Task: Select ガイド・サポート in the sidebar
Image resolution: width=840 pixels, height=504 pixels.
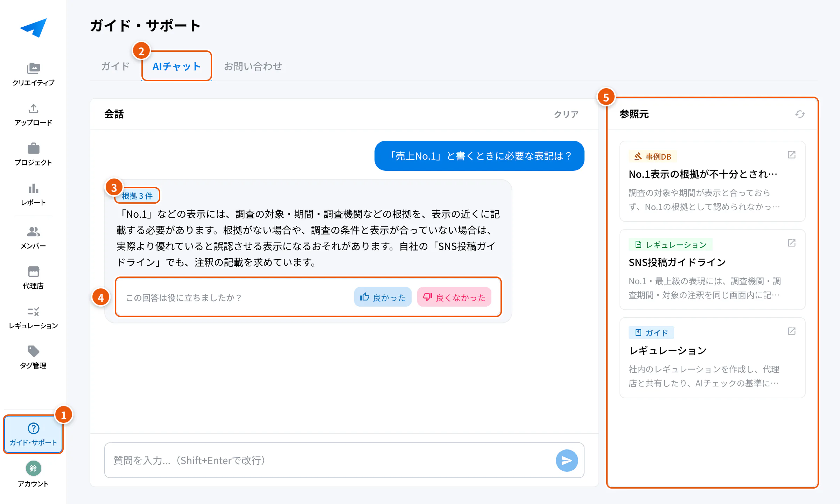Action: [33, 434]
